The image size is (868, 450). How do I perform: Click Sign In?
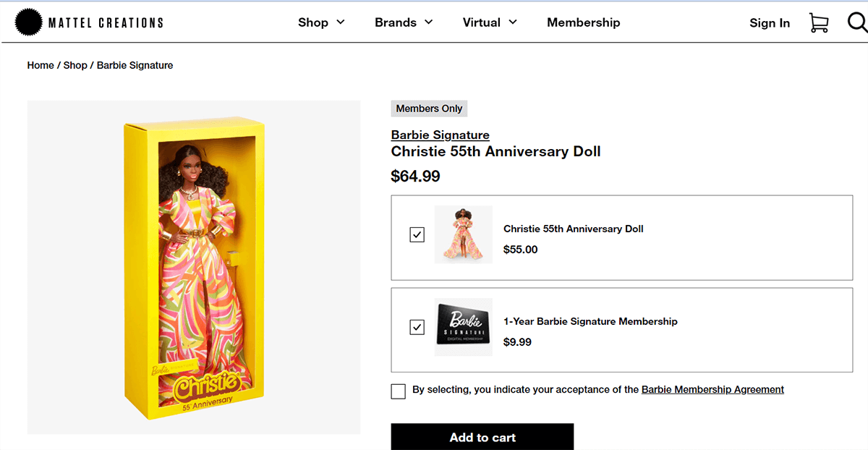click(x=770, y=22)
